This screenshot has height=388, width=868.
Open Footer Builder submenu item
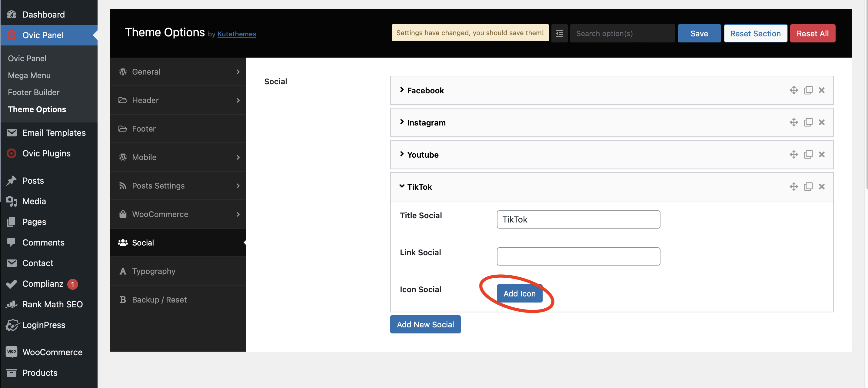[34, 92]
